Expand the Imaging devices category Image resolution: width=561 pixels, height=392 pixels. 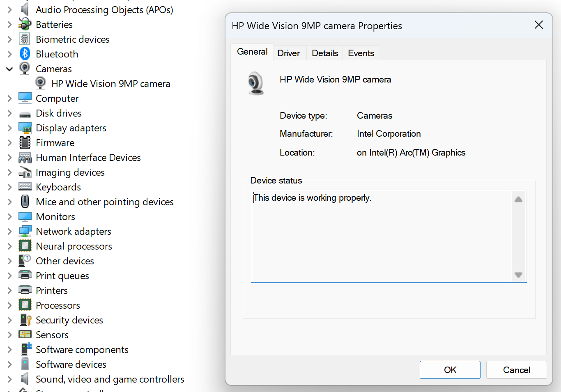(9, 172)
